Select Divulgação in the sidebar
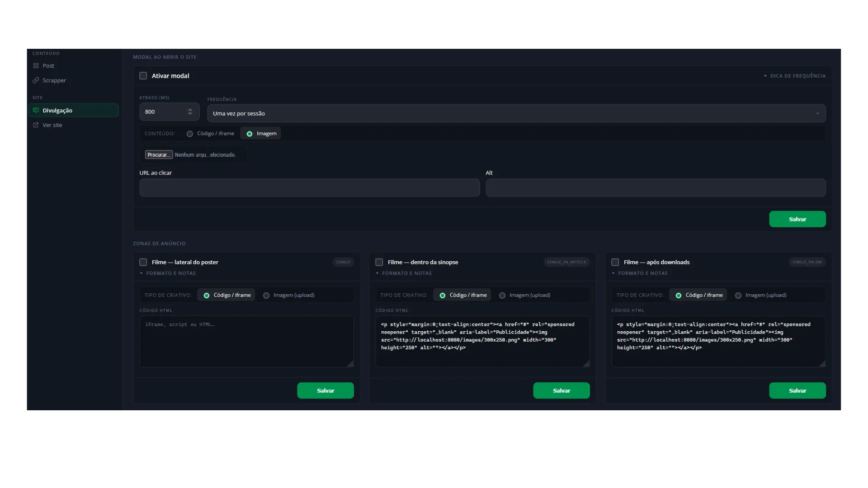 [74, 110]
